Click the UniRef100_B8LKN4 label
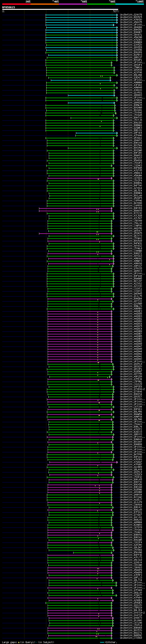The width and height of the screenshot is (146, 644). pyautogui.click(x=131, y=75)
